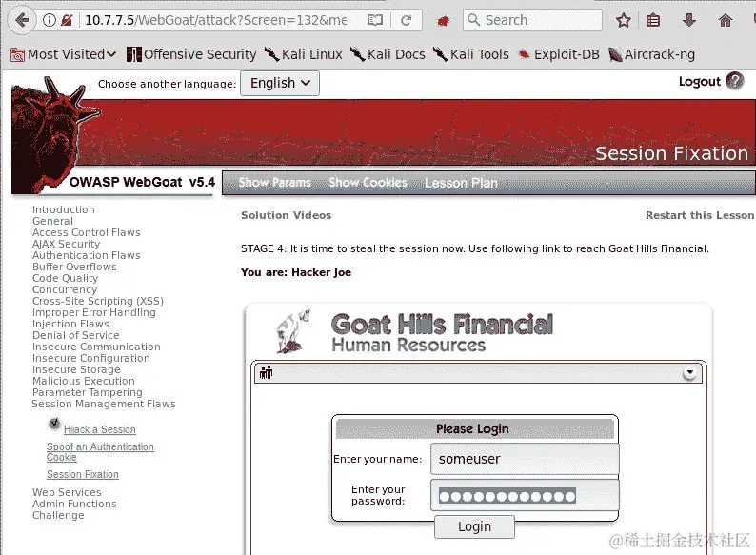Open Exploit-DB bookmark
The image size is (756, 555).
tap(558, 54)
